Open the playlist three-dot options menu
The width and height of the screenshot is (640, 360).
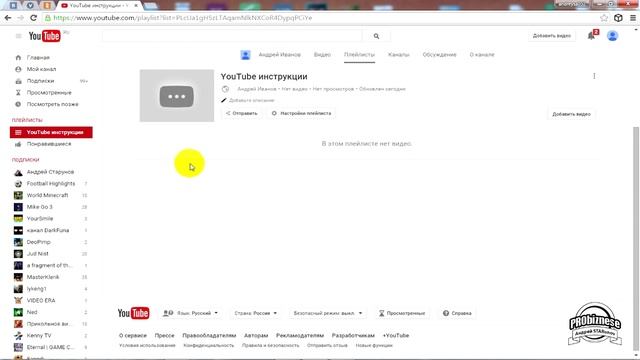coord(594,76)
